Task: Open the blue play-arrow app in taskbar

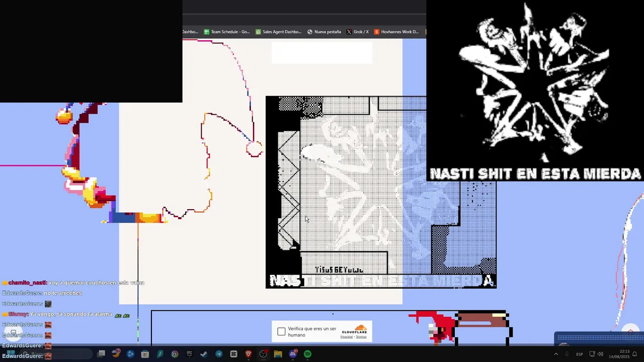Action: point(130,354)
